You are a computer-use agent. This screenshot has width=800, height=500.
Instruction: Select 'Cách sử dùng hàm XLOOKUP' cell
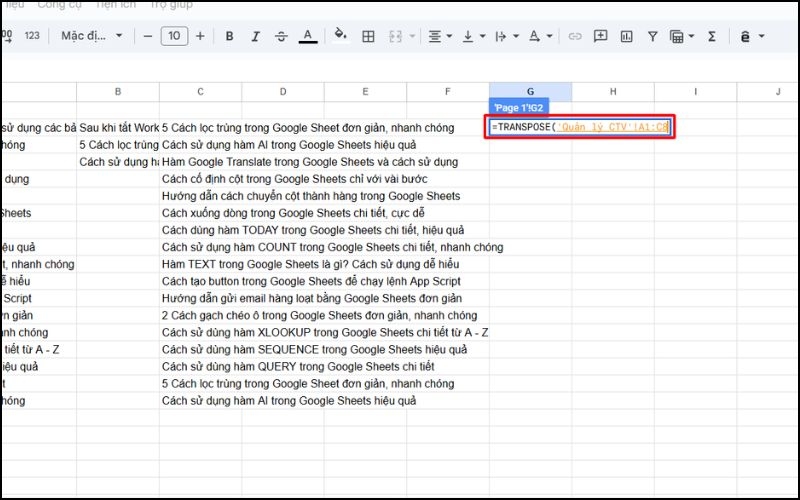325,332
